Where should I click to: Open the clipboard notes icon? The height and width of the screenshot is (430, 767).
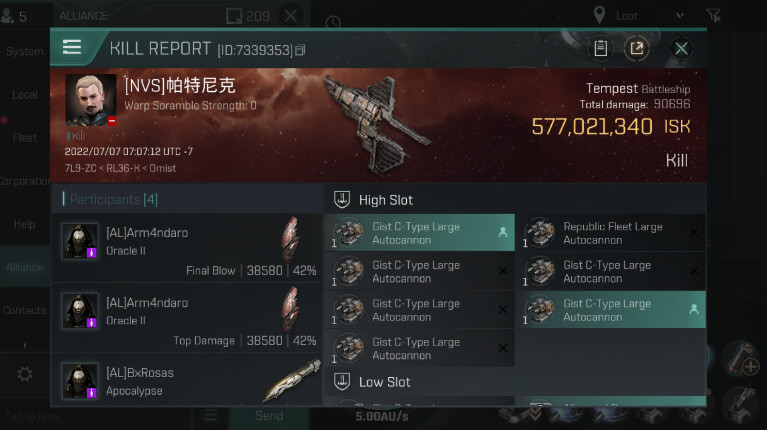(x=601, y=48)
